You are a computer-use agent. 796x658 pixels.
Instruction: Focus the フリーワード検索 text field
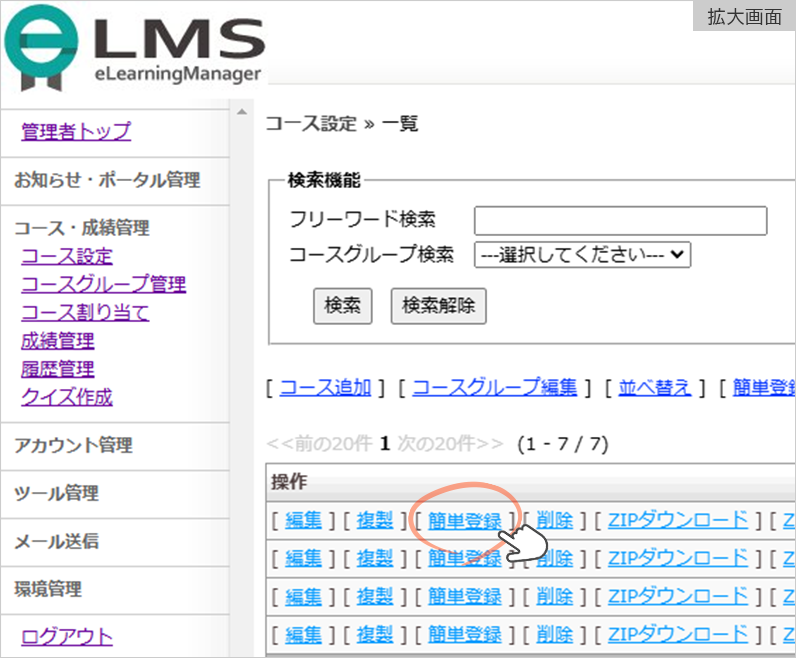[620, 220]
